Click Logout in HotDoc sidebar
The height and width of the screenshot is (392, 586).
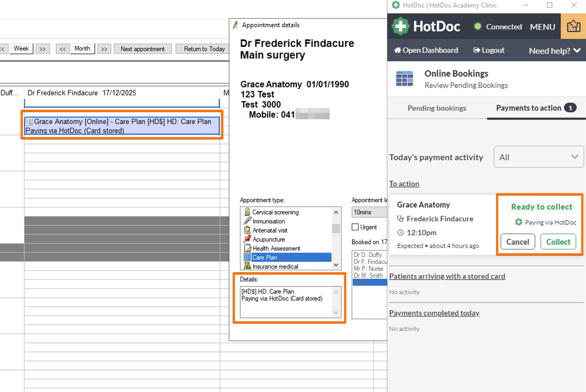click(489, 50)
